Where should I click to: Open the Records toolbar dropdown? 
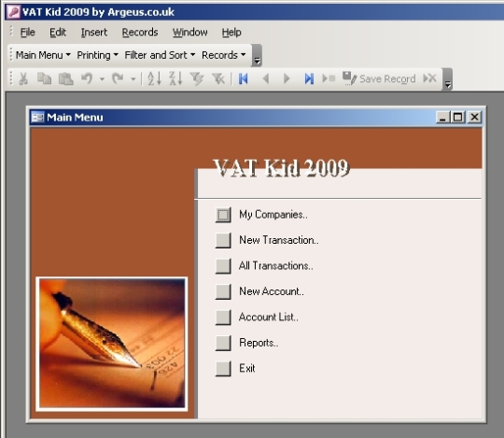223,55
